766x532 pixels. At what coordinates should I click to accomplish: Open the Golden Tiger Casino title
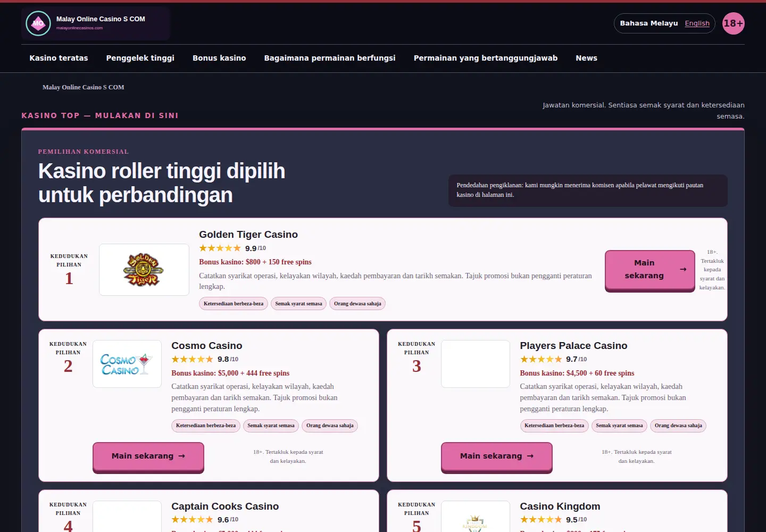[248, 235]
